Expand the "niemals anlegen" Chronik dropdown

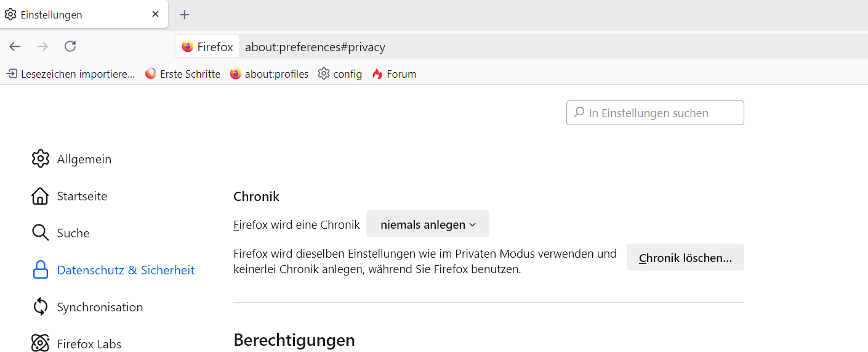tap(428, 224)
